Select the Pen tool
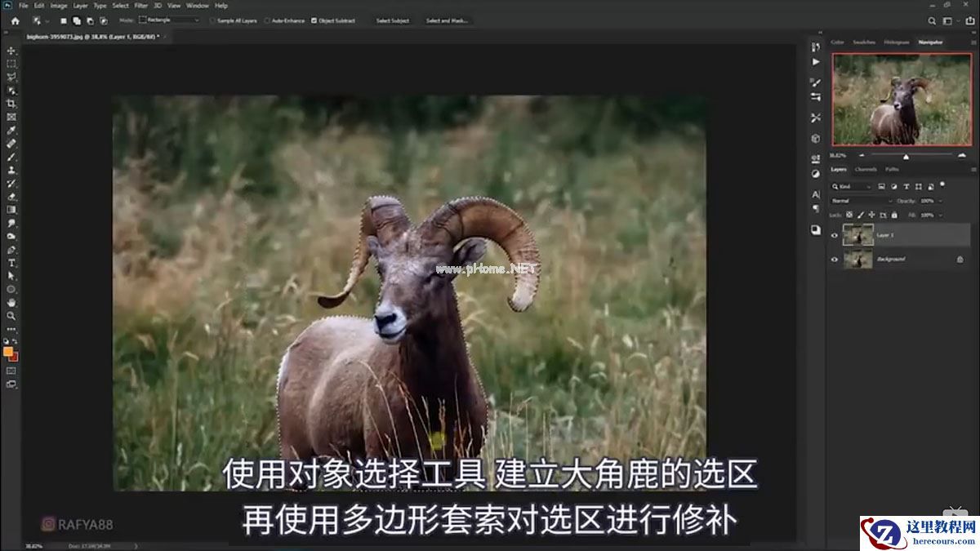 [x=11, y=251]
